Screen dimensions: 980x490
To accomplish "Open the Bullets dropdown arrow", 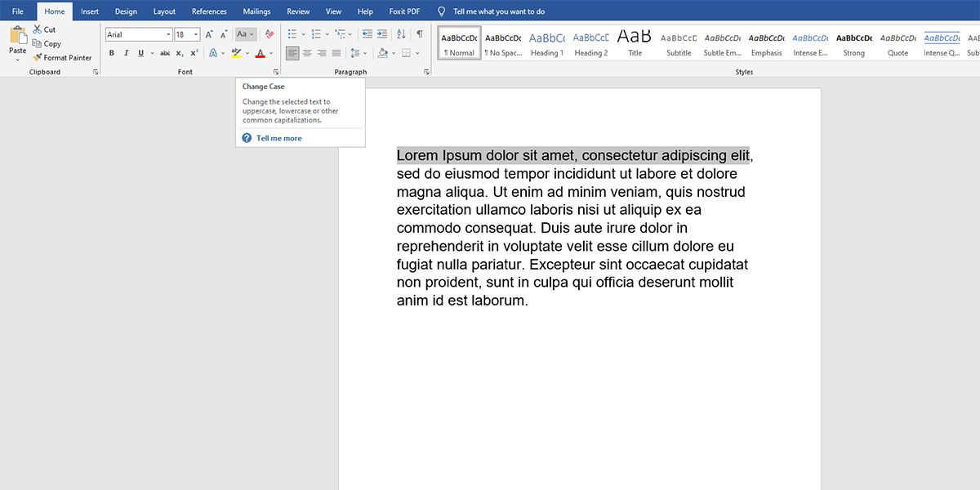I will [x=302, y=33].
